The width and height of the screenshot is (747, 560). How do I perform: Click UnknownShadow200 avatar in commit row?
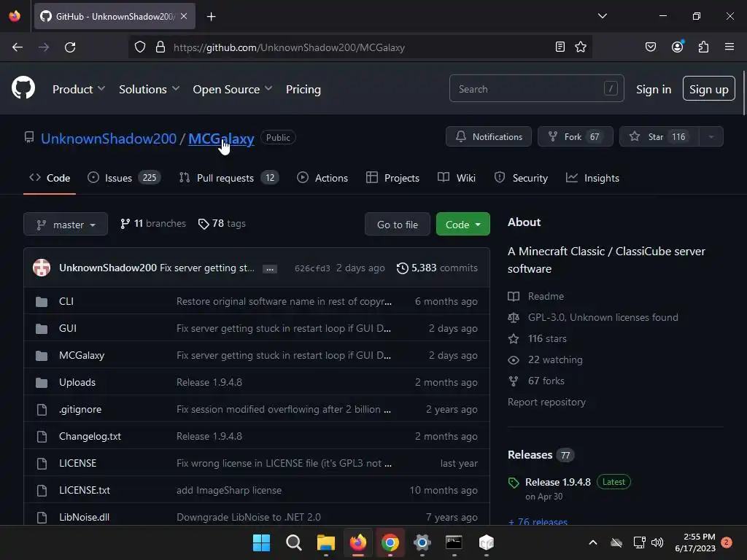coord(42,268)
